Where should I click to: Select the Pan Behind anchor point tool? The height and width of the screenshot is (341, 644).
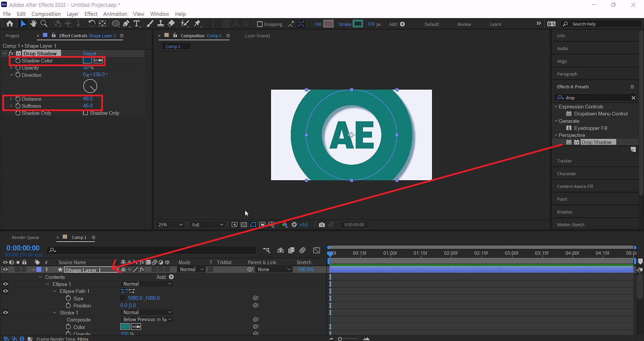(x=102, y=23)
